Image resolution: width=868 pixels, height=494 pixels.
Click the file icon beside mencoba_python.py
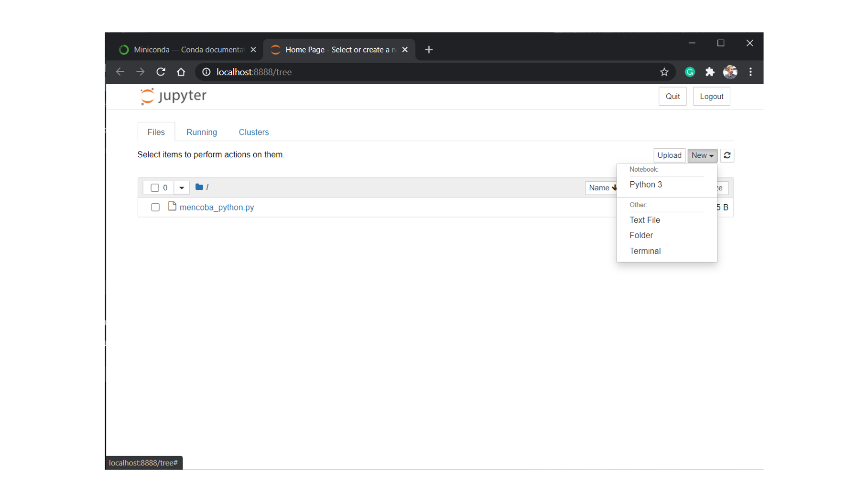172,207
